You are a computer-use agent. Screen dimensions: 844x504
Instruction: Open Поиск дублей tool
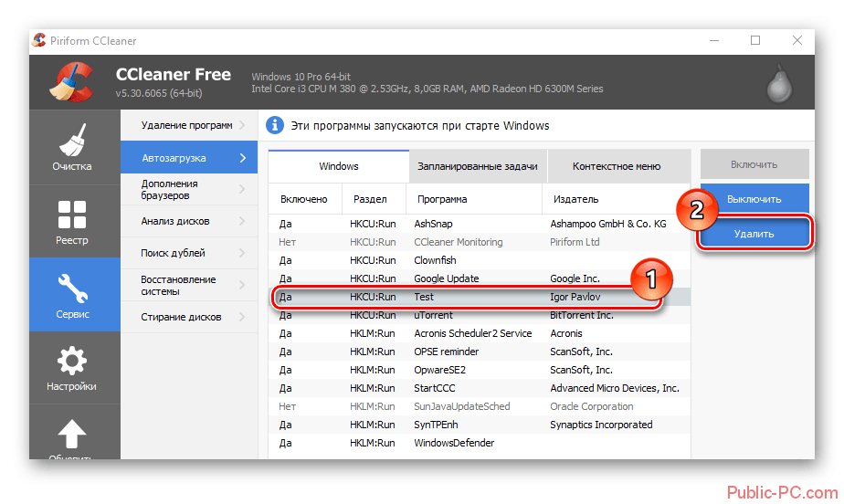[x=187, y=253]
